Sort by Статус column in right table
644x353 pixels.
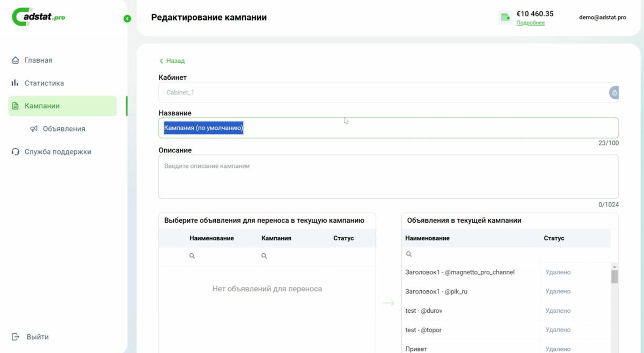pos(554,238)
